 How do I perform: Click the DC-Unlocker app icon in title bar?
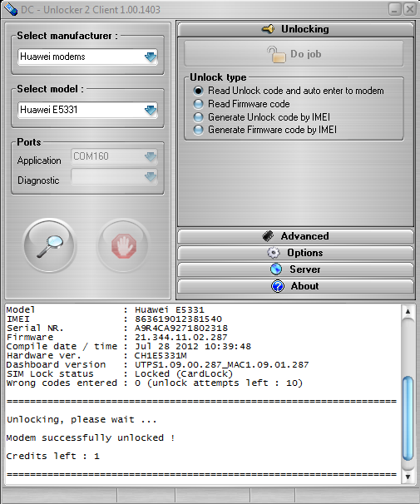click(x=11, y=9)
